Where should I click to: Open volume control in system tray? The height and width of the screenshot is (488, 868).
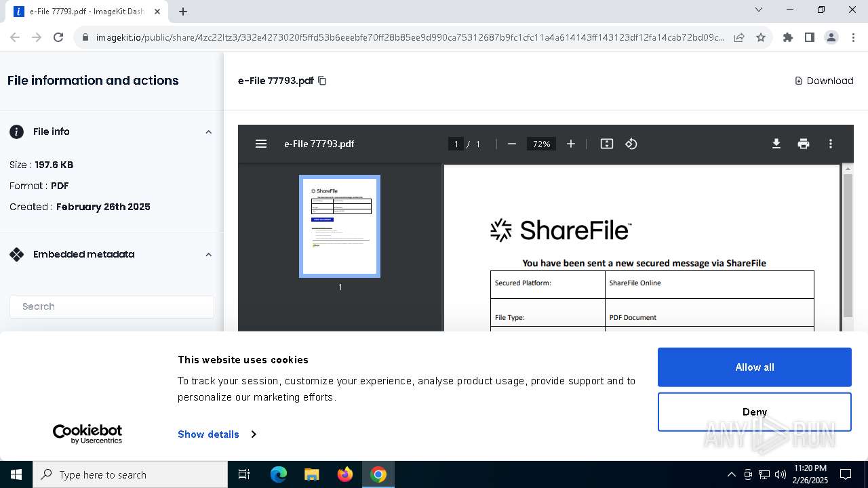pyautogui.click(x=781, y=474)
